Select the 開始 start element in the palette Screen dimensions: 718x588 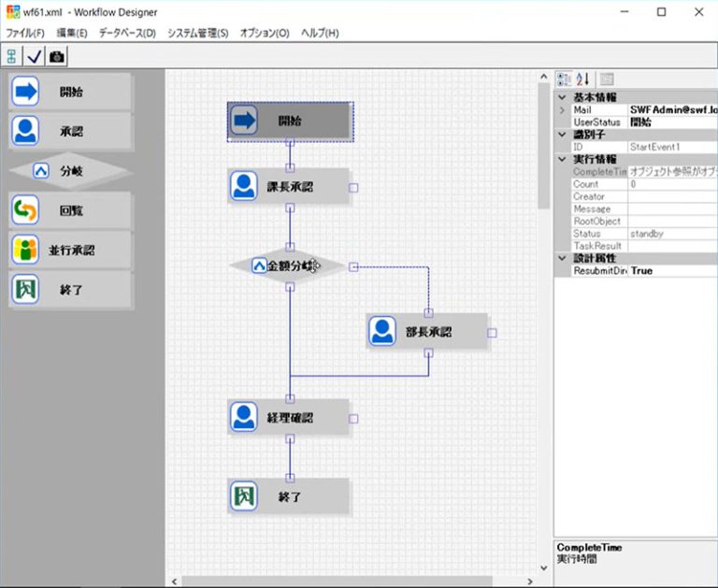[70, 93]
